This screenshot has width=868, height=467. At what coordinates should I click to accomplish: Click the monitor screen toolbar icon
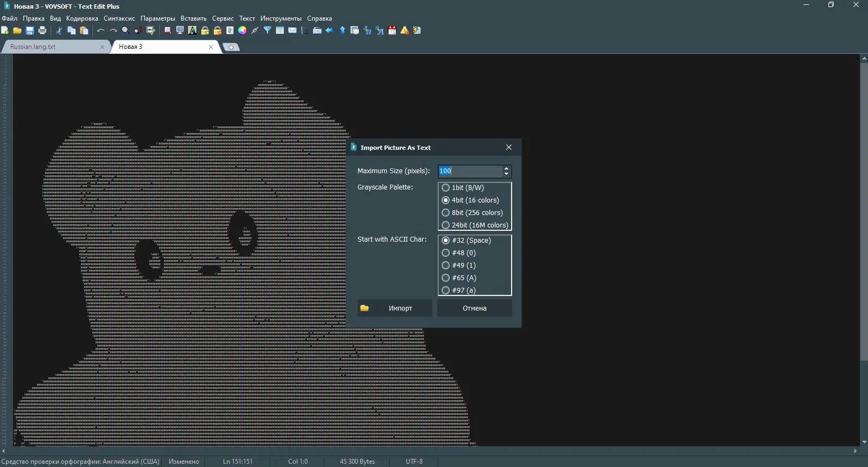[180, 30]
